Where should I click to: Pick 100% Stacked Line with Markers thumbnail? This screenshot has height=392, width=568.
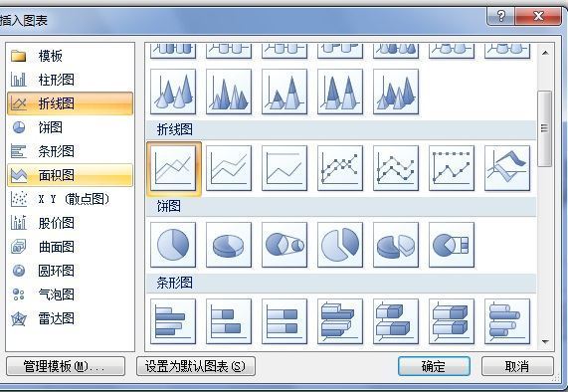click(452, 168)
